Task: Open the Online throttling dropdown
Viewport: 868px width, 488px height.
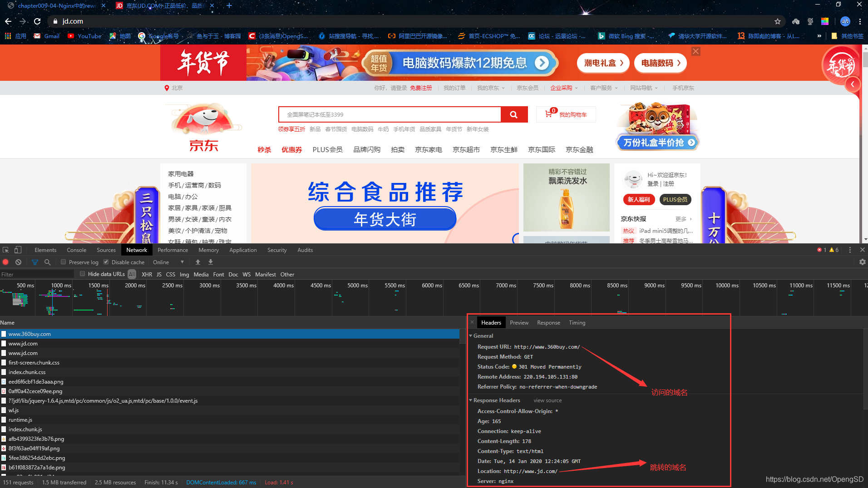Action: pyautogui.click(x=168, y=262)
